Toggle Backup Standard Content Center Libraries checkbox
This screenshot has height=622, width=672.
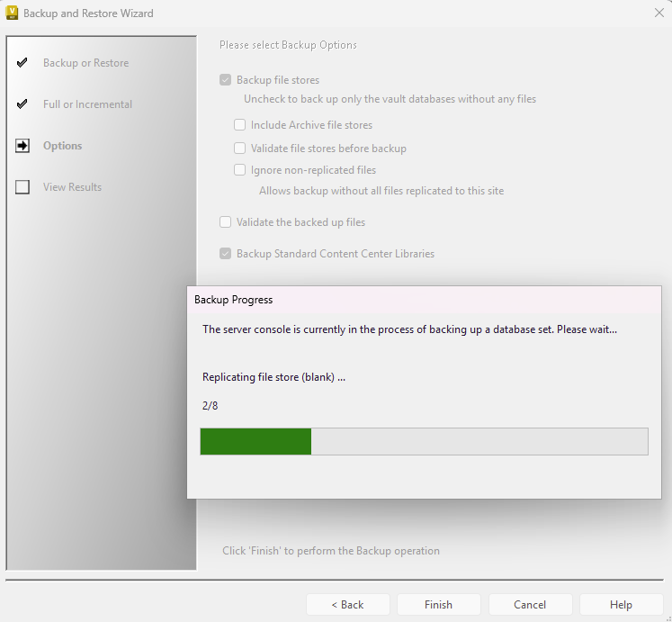[x=226, y=254]
